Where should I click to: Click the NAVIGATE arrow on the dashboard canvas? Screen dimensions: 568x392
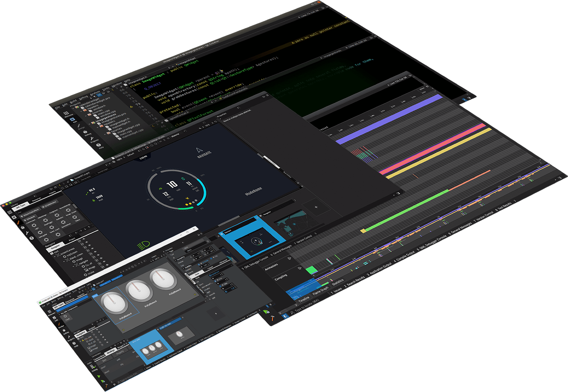coord(200,151)
